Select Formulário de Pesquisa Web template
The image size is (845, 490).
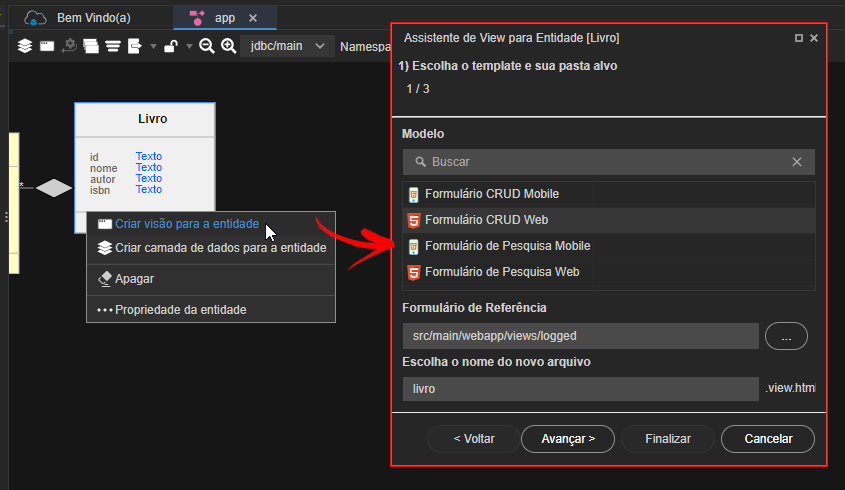(x=608, y=272)
